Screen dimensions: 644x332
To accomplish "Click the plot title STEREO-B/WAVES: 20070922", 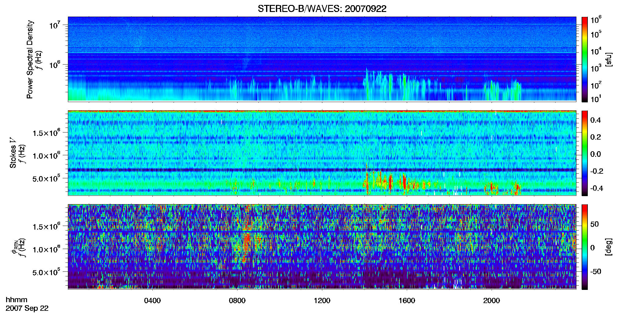I will tap(322, 9).
